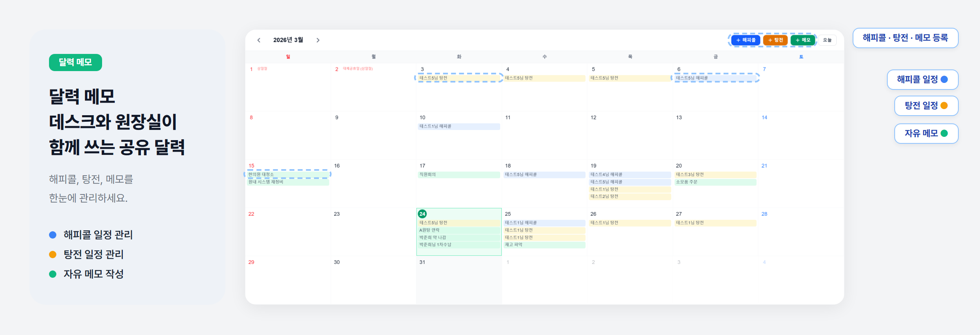Go to previous month with left chevron
Screen dimensions: 980x335
pos(259,40)
